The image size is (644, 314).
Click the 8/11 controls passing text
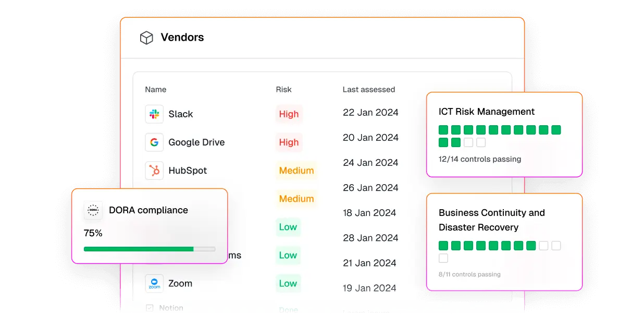pyautogui.click(x=469, y=274)
